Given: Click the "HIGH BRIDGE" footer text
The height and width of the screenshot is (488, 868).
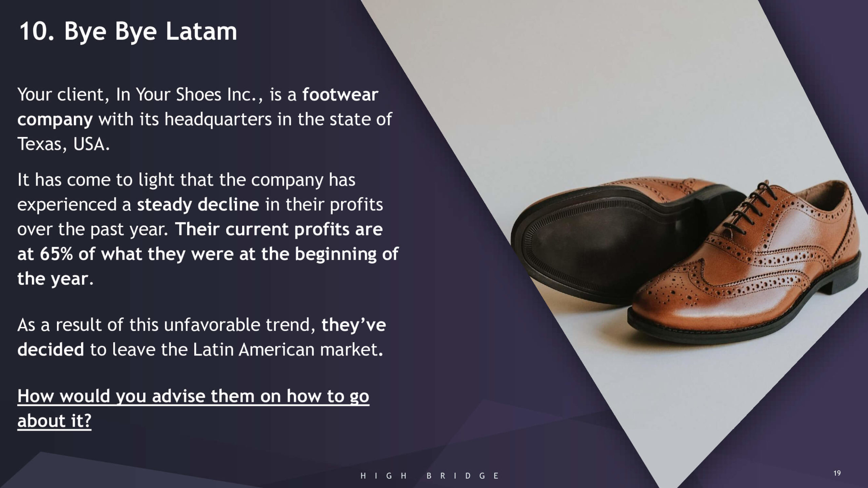Looking at the screenshot, I should 430,476.
